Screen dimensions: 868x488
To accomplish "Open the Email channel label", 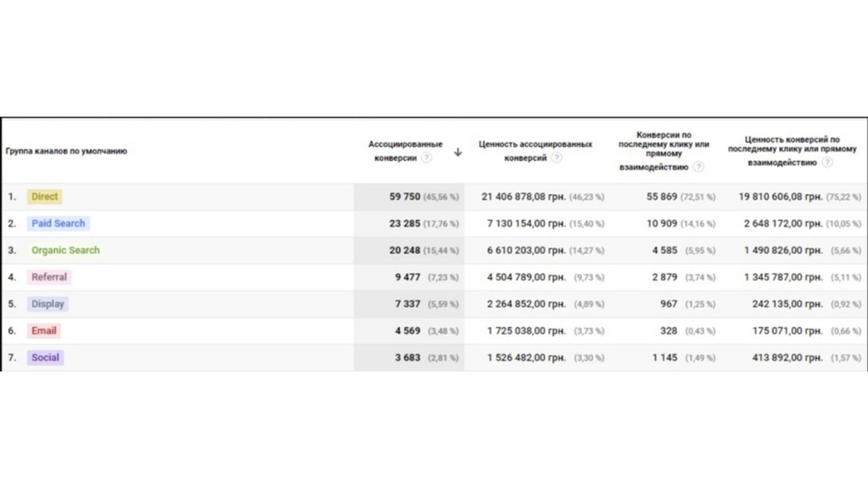I will (x=44, y=331).
